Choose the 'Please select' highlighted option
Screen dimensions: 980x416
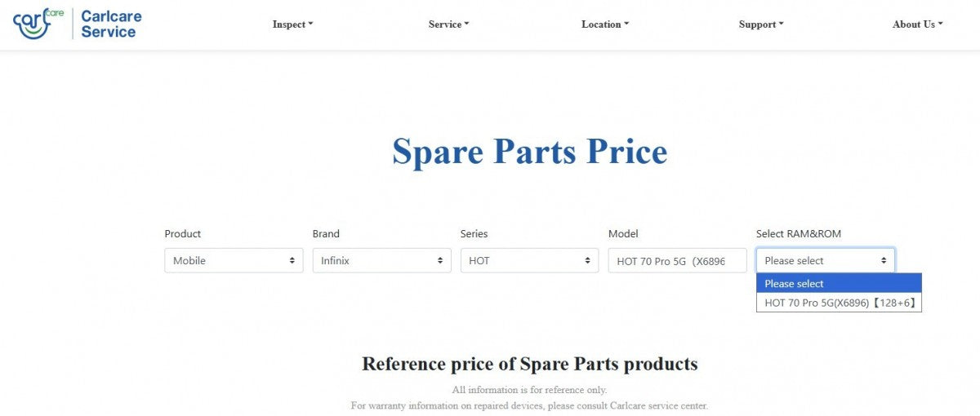[839, 284]
